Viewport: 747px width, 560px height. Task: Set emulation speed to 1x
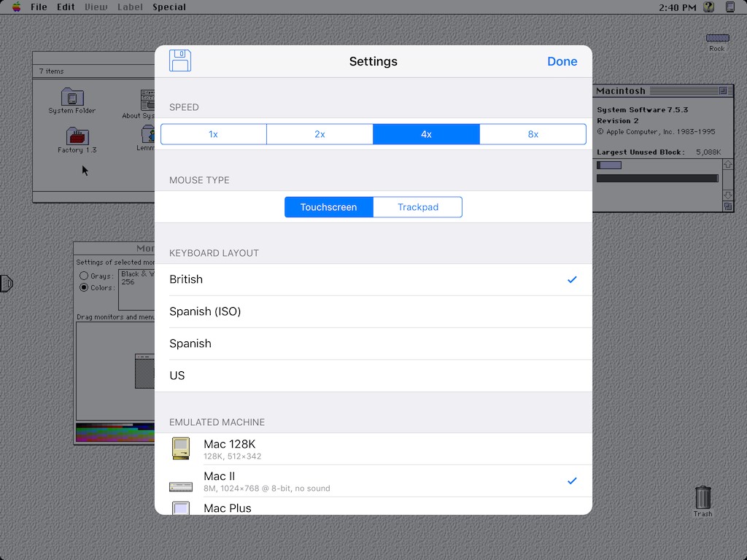point(214,134)
